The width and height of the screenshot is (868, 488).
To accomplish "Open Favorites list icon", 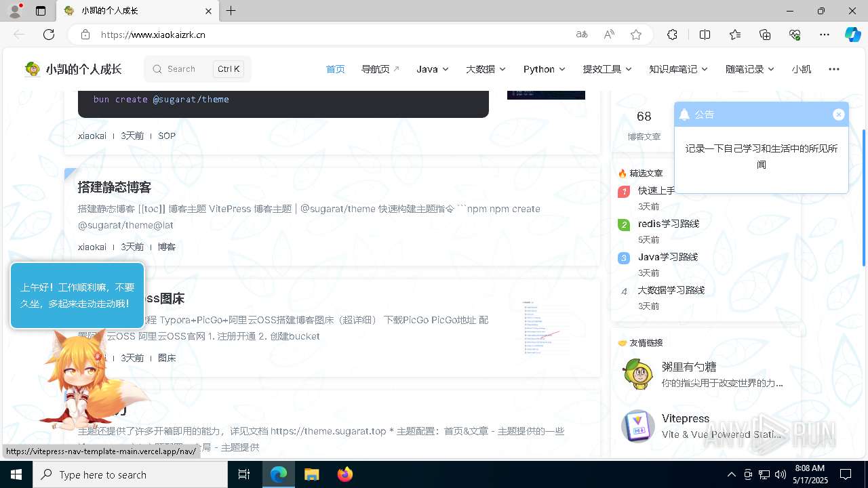I will (x=735, y=35).
